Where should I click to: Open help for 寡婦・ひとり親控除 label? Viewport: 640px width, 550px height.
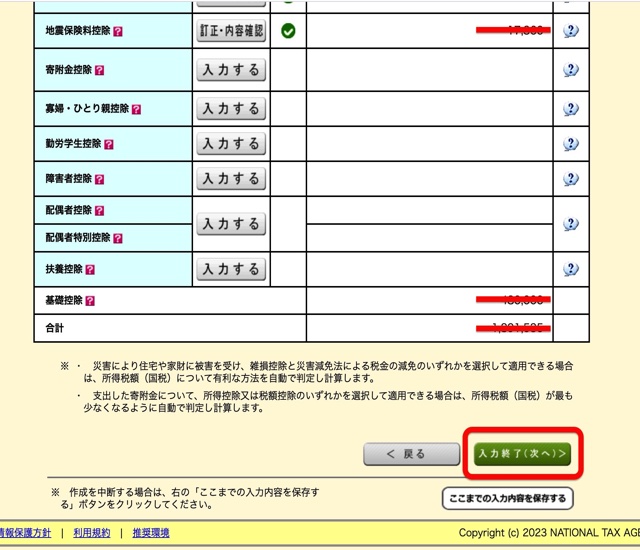[x=136, y=109]
